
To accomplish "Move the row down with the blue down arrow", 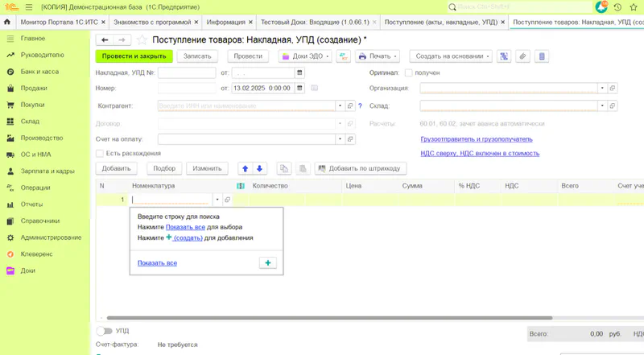I will [x=259, y=168].
